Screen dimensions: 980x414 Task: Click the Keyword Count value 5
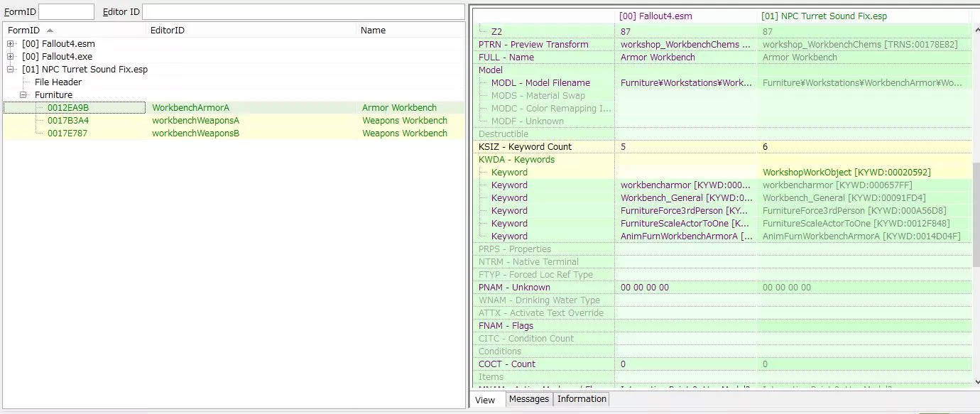click(623, 147)
